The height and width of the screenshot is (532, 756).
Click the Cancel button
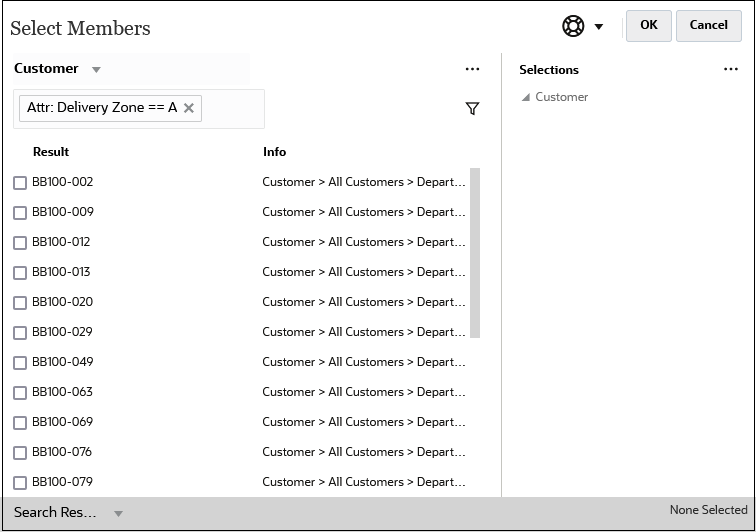pos(708,26)
